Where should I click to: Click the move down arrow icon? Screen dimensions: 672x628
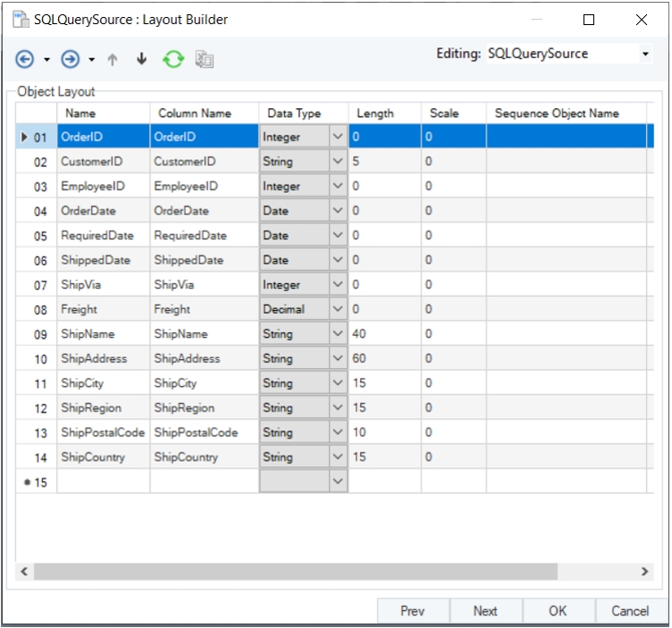[141, 59]
